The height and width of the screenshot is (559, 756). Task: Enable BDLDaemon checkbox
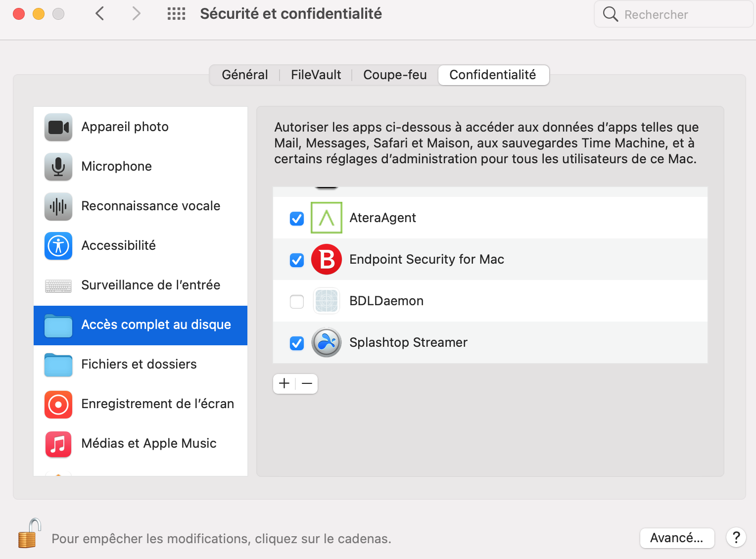(x=297, y=301)
